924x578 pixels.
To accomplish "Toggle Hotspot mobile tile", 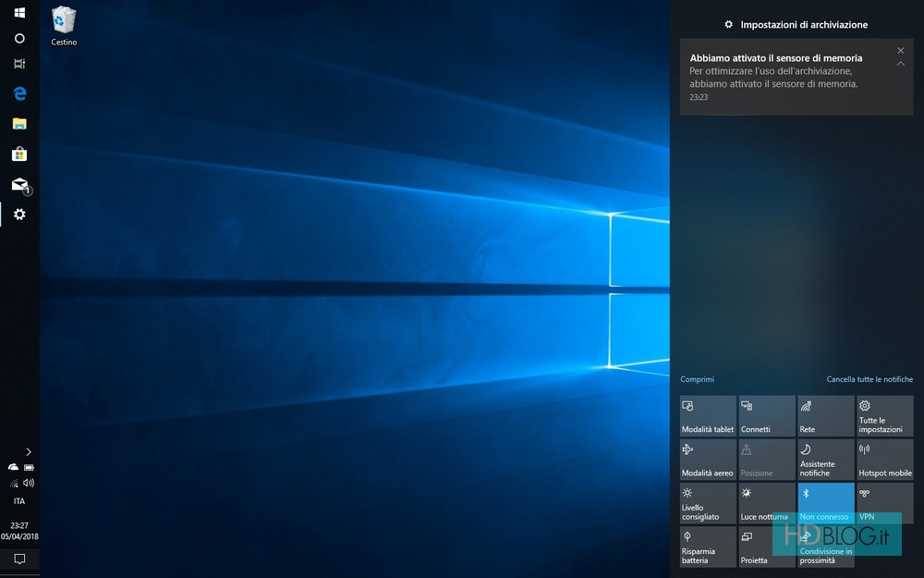I will pos(884,460).
